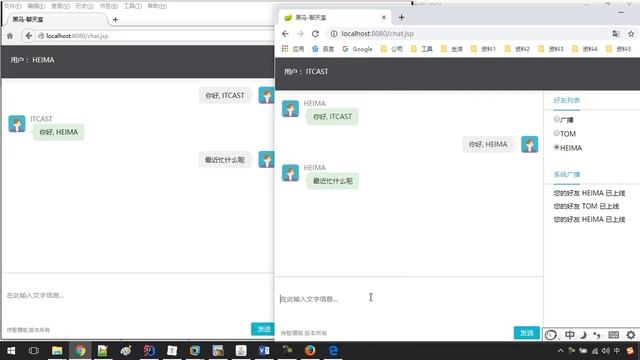640x360 pixels.
Task: Toggle the IME 中 language mode button
Action: pyautogui.click(x=570, y=335)
